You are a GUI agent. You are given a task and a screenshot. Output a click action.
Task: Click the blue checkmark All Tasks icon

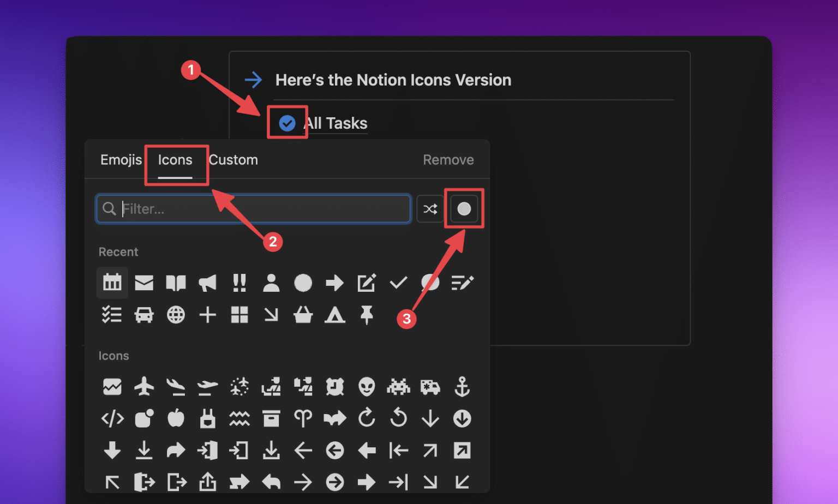pos(287,123)
